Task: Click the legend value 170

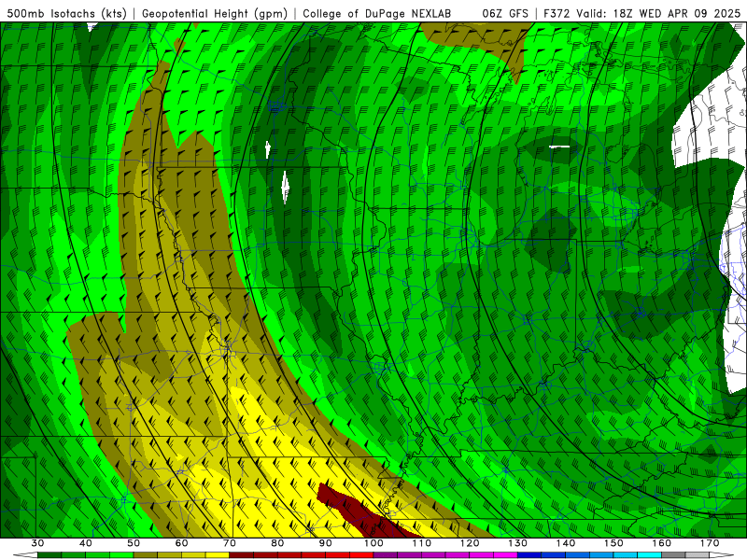Action: click(710, 543)
